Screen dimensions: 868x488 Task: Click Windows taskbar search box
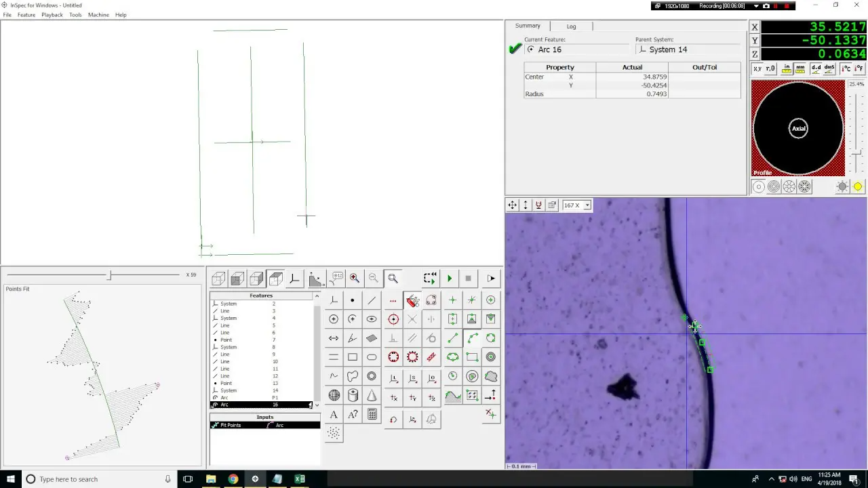coord(98,479)
